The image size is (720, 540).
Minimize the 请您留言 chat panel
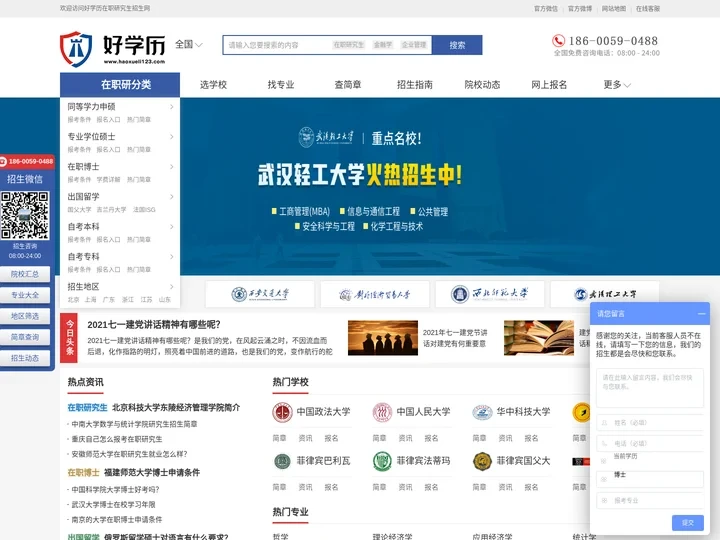tap(701, 314)
